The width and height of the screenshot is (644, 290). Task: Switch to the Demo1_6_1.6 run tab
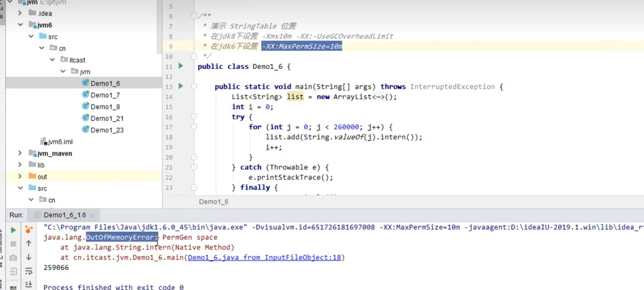pos(65,215)
